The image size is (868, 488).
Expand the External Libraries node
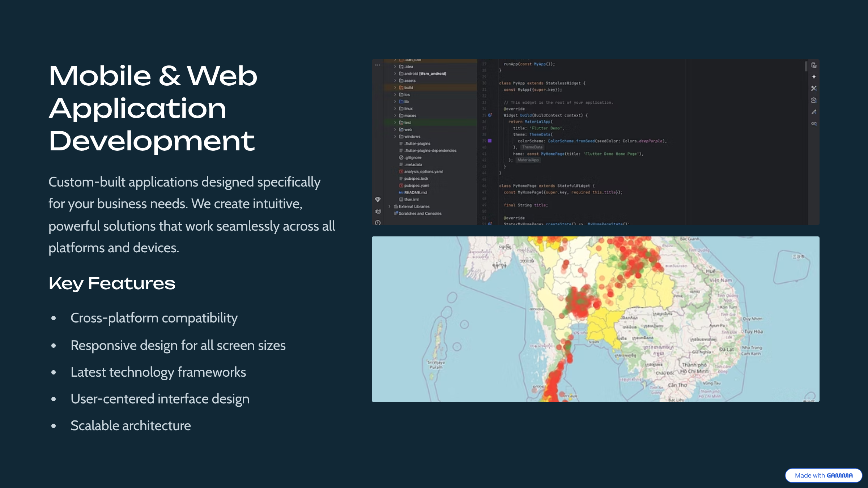coord(390,206)
